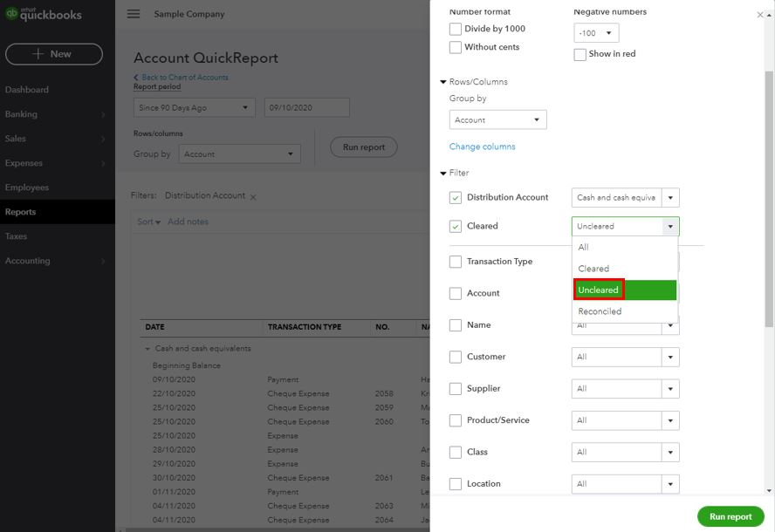Open the Change columns link
The width and height of the screenshot is (775, 532).
(482, 147)
